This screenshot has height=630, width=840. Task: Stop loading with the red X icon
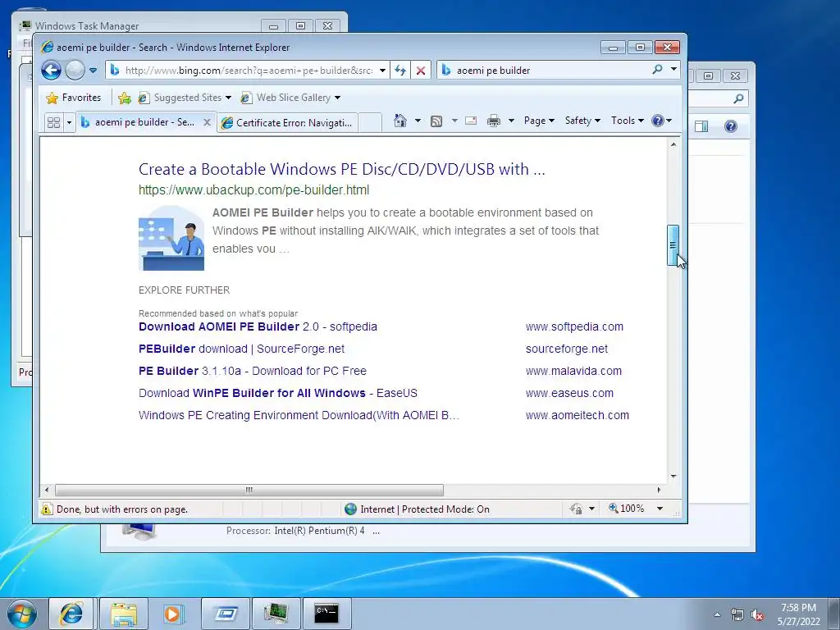click(x=421, y=71)
